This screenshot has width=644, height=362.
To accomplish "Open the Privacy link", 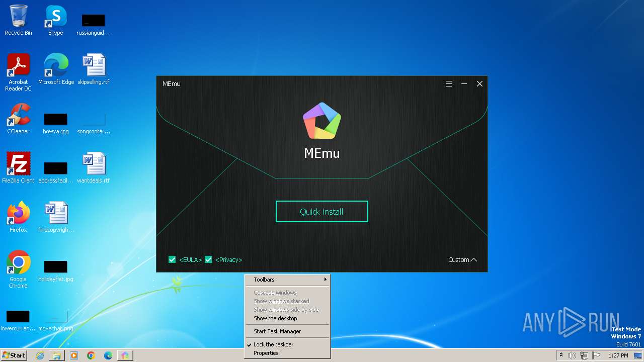I will point(228,260).
